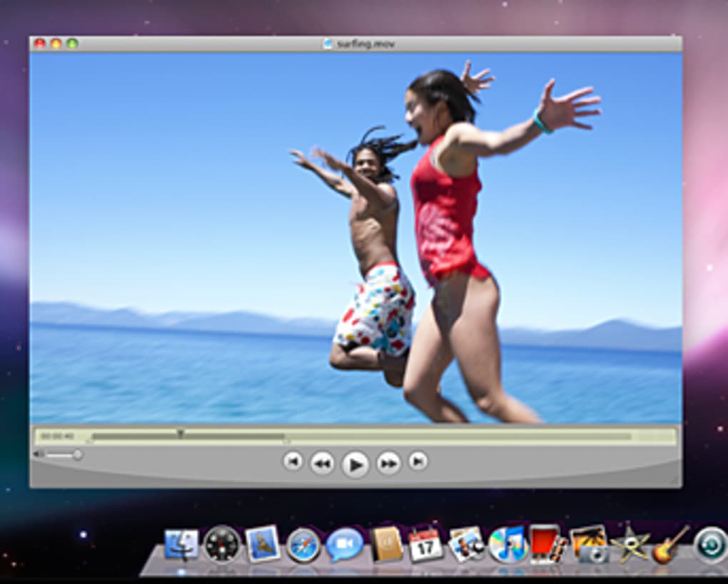The image size is (728, 584).
Task: Click the surfing.mov video frame
Action: 356,238
